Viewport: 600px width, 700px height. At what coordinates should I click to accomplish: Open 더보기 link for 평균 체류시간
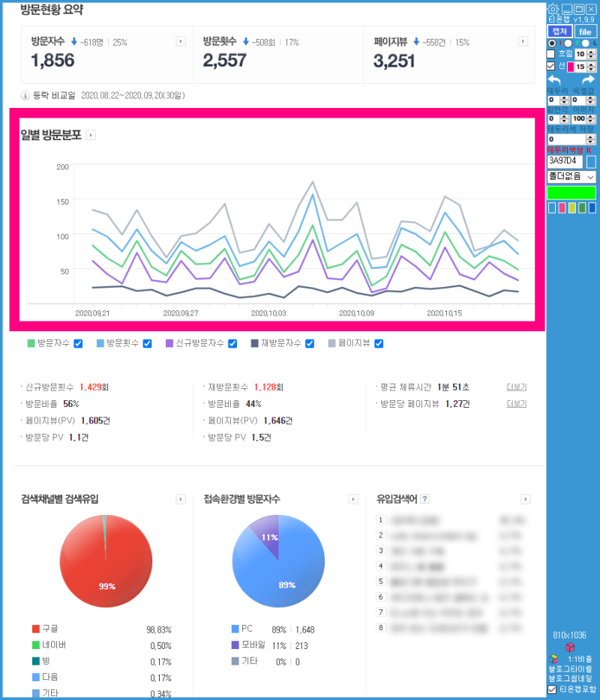pos(517,387)
